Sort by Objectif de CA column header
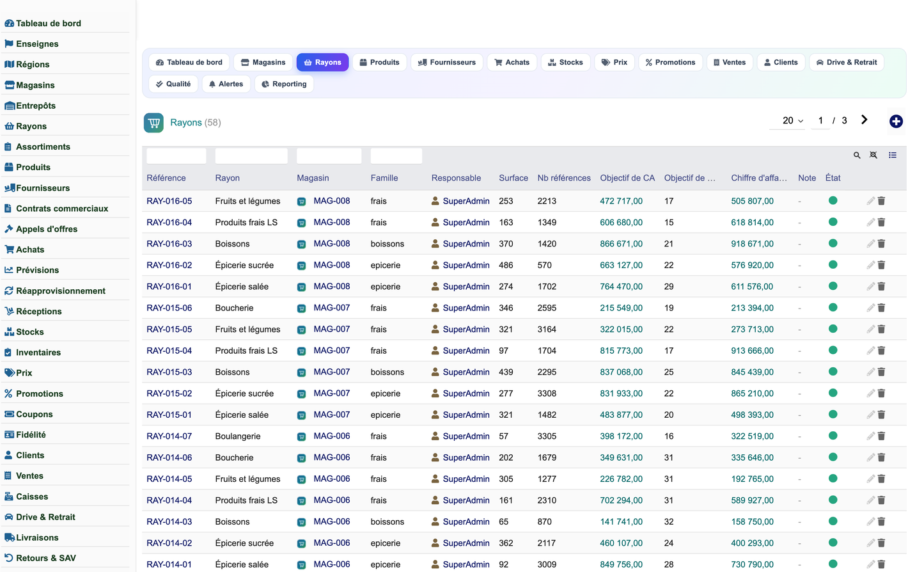924x572 pixels. pos(627,178)
